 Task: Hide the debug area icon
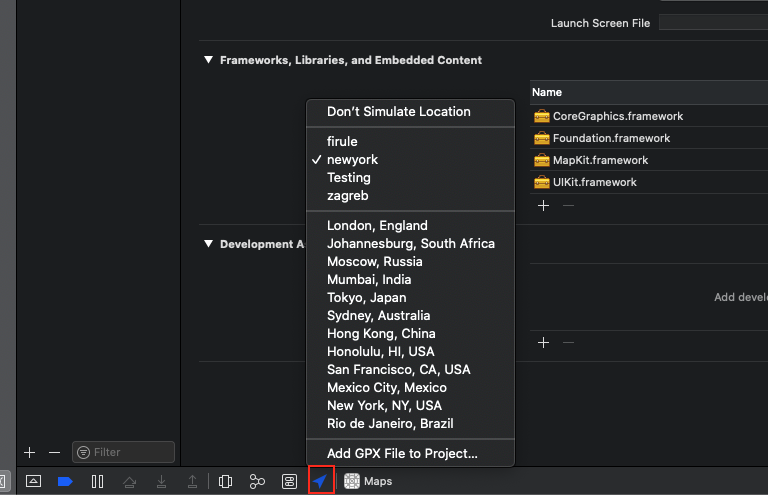33,481
